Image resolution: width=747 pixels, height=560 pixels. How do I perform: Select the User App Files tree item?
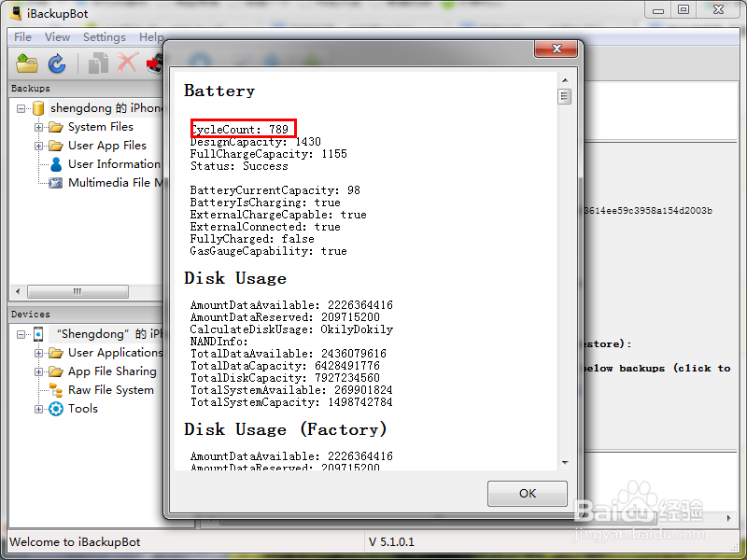point(107,146)
